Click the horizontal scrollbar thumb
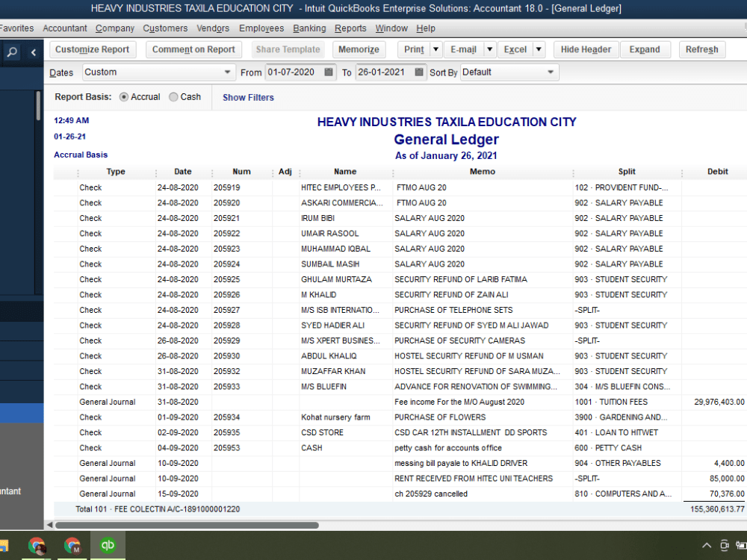The width and height of the screenshot is (747, 560). (187, 525)
